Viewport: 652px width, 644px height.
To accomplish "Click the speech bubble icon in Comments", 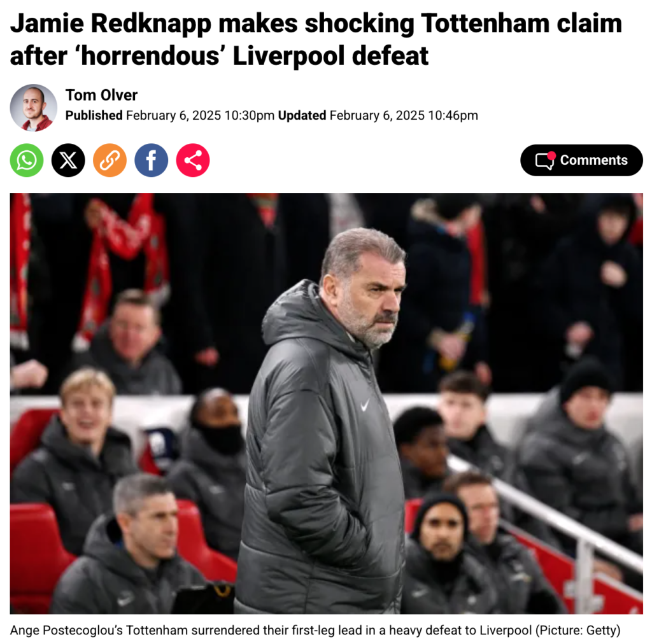I will pos(544,161).
